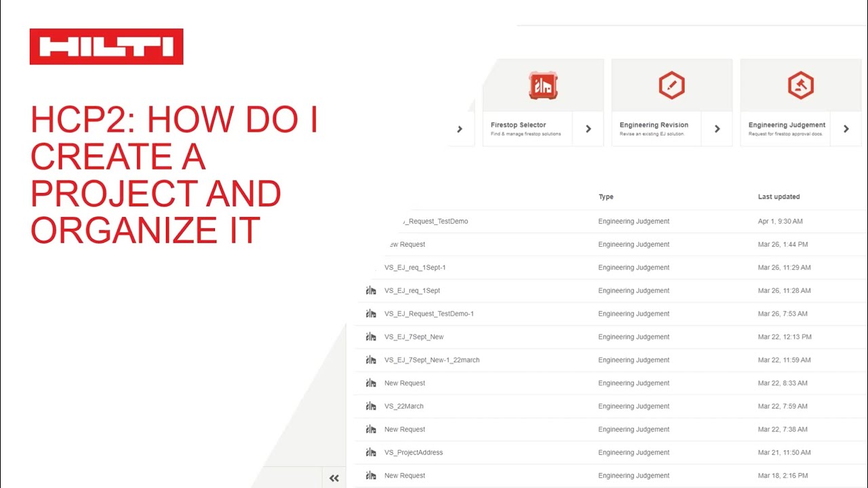The height and width of the screenshot is (488, 868).
Task: Click project icon beside VS_EJ_req_1Sept
Action: [x=371, y=291]
